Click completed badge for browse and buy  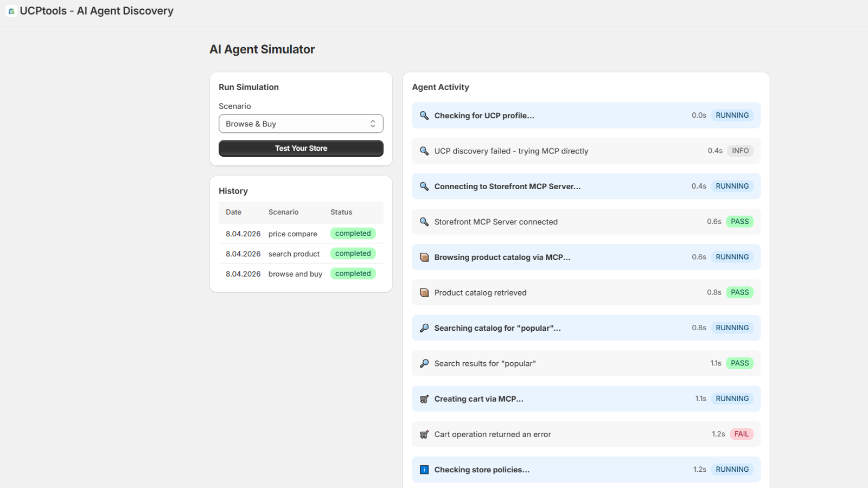[x=353, y=274]
